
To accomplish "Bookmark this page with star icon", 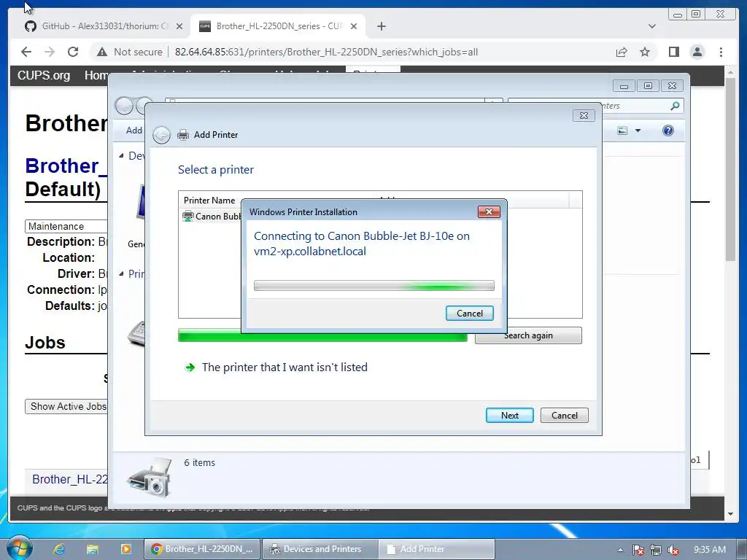I will [645, 52].
